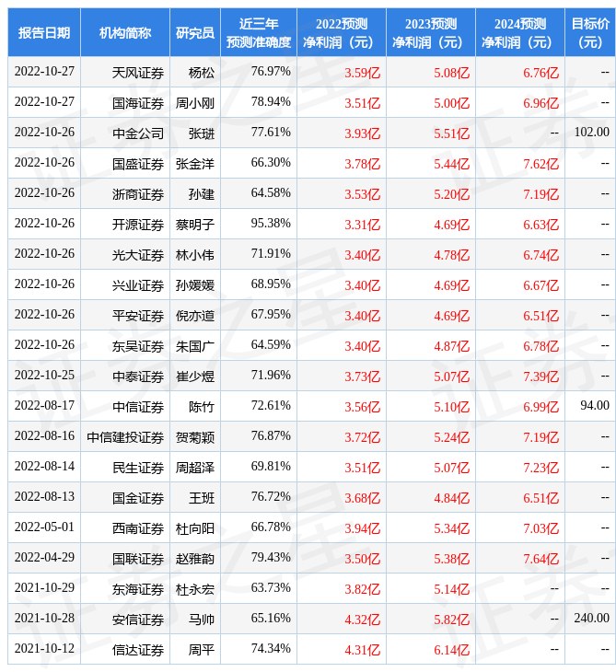Screen dimensions: 616x672
Task: Select the 机构简称 column header
Action: (125, 32)
